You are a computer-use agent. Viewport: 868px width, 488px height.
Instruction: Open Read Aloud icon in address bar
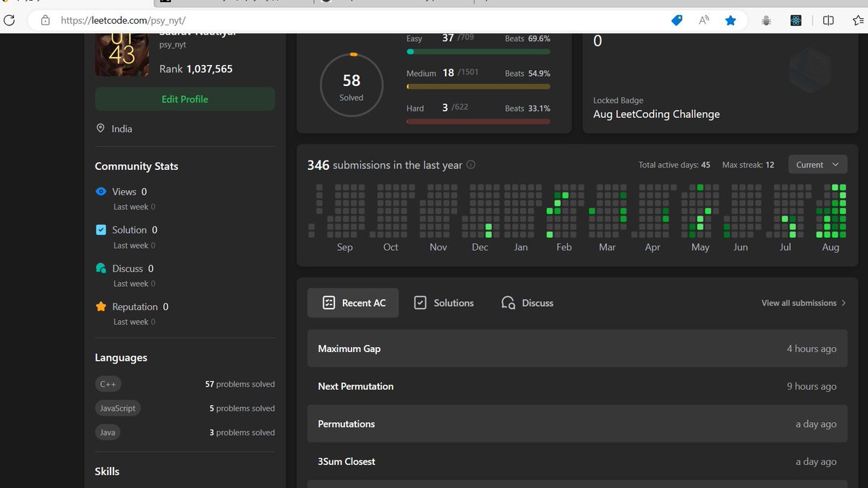704,21
